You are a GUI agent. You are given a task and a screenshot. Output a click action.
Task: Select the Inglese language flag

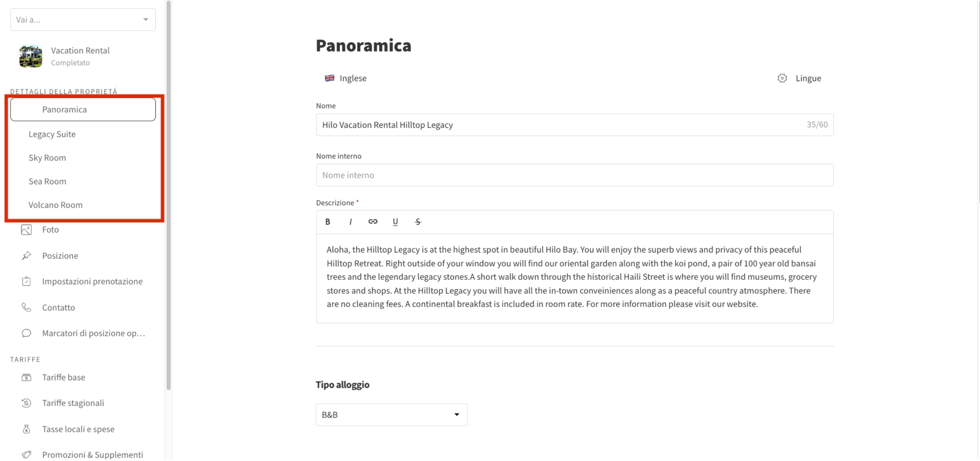pyautogui.click(x=329, y=78)
